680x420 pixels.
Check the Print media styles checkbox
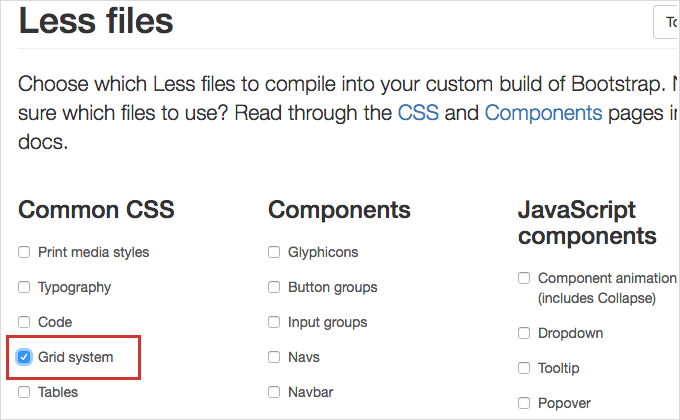pyautogui.click(x=24, y=252)
